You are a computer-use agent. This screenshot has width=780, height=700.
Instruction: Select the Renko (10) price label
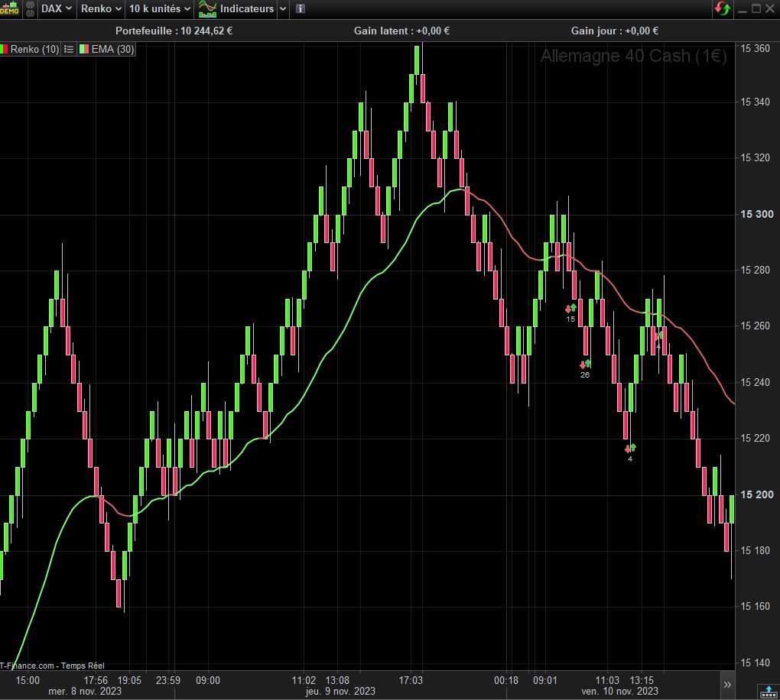point(34,49)
